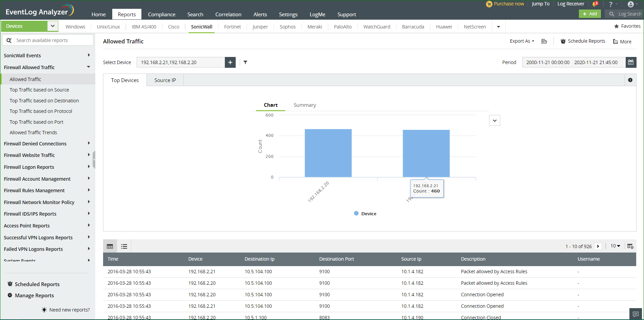Viewport: 644px width, 320px height.
Task: Click the Purchase now cart icon
Action: 489,4
